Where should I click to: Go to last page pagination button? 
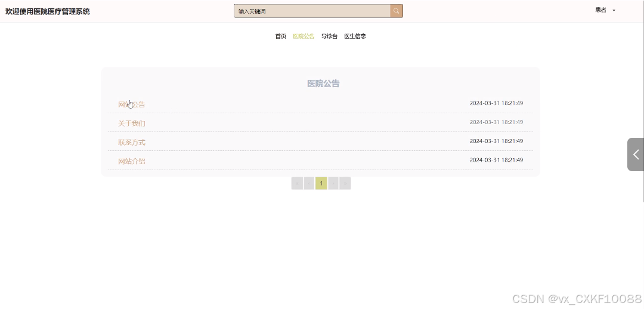coord(345,183)
